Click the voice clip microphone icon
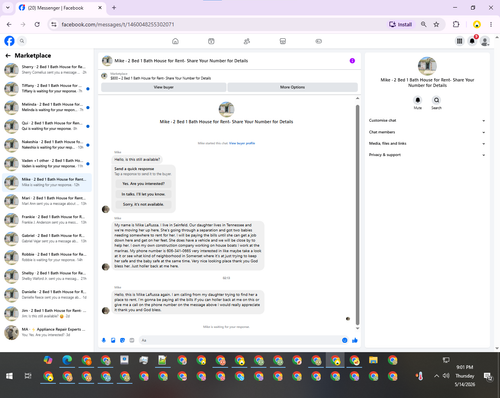The image size is (500, 398). click(x=104, y=340)
